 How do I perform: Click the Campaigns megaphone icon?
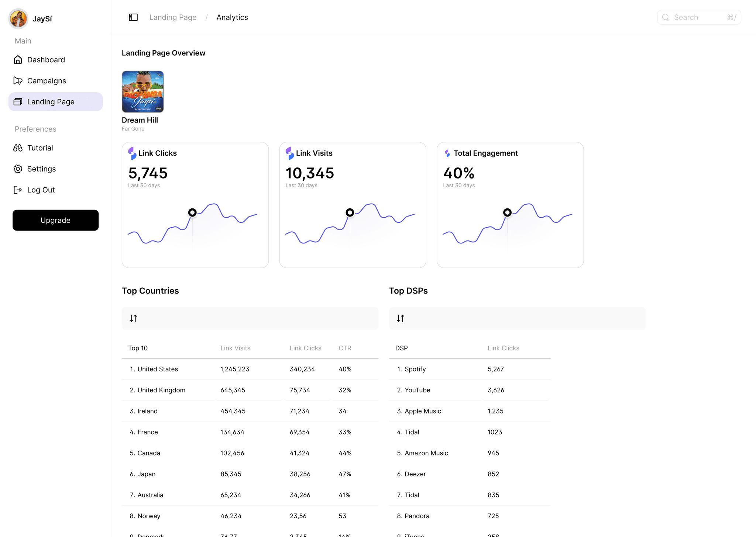(x=18, y=81)
